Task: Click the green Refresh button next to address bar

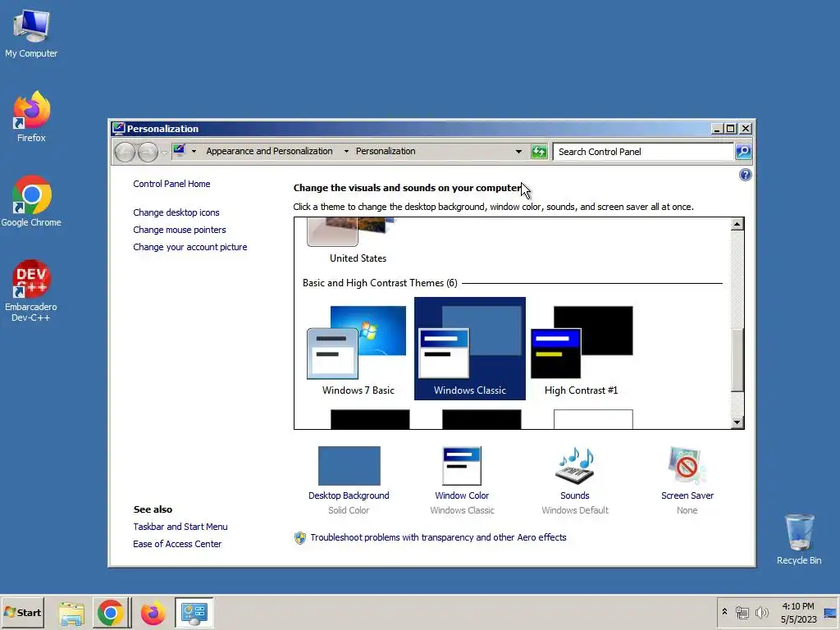Action: pyautogui.click(x=539, y=152)
